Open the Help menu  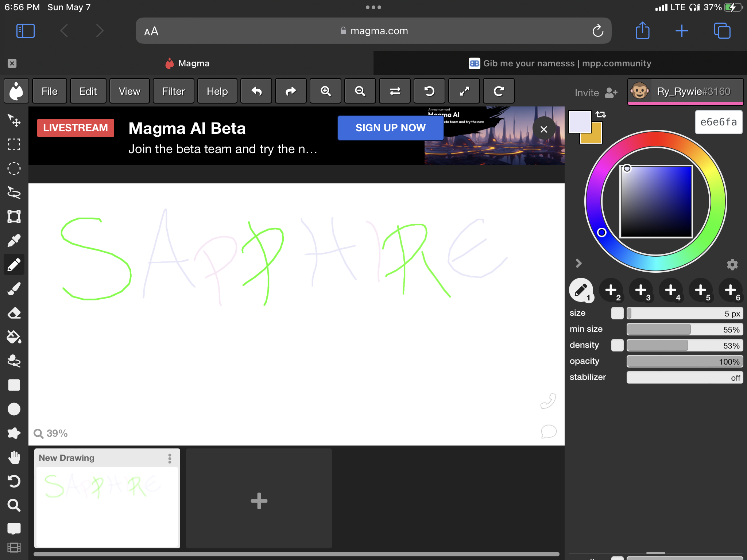[217, 91]
